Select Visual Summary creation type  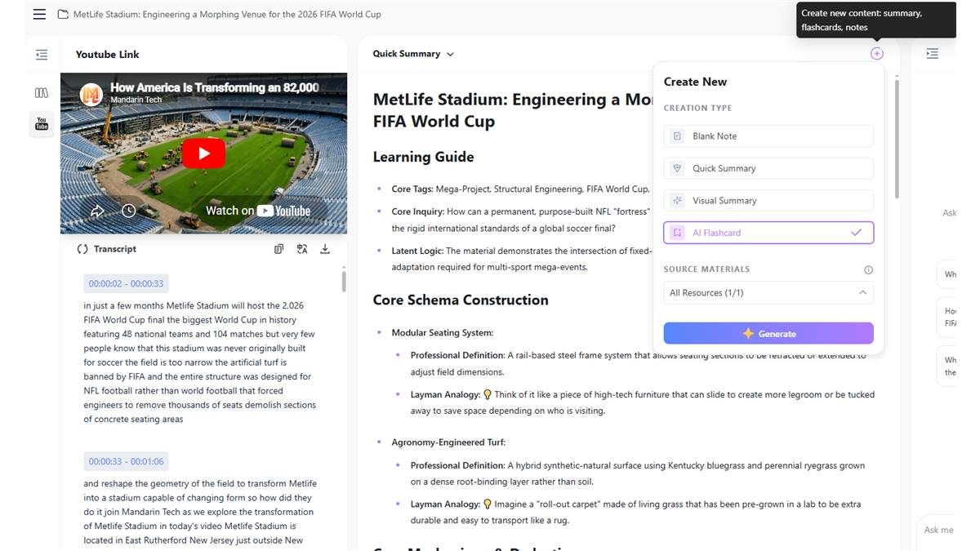click(x=768, y=200)
